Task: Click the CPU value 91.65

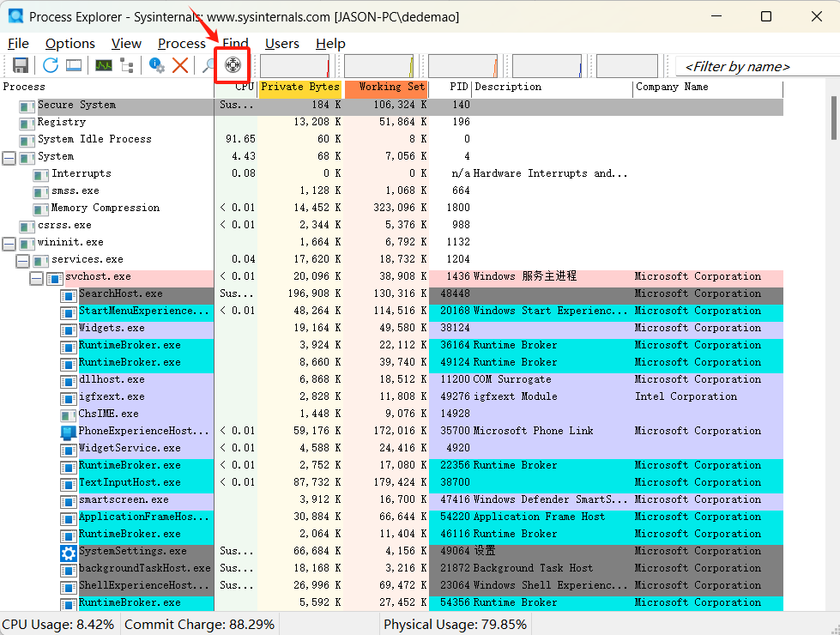Action: pyautogui.click(x=240, y=139)
